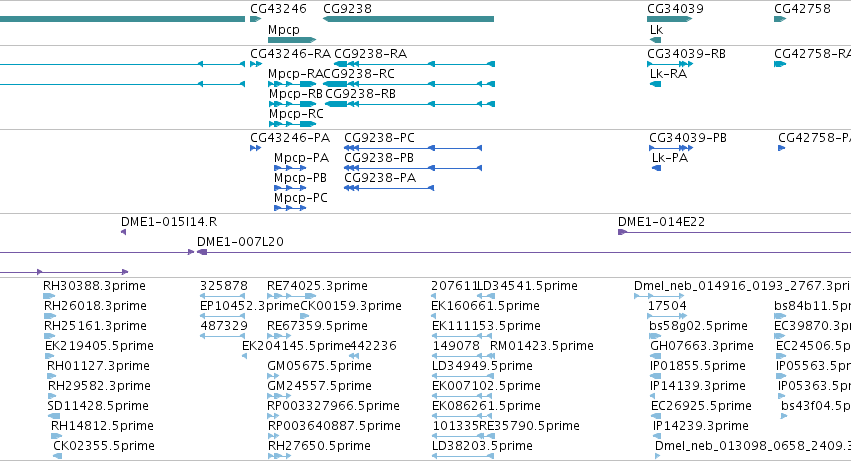Click the DME1-015I14.R arrow marker
851x461 pixels.
coord(123,232)
